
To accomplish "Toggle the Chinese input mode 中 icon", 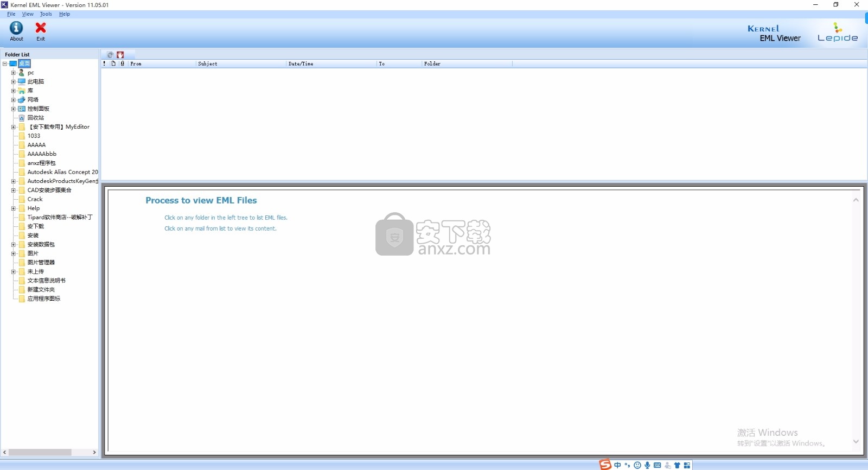I will click(617, 465).
